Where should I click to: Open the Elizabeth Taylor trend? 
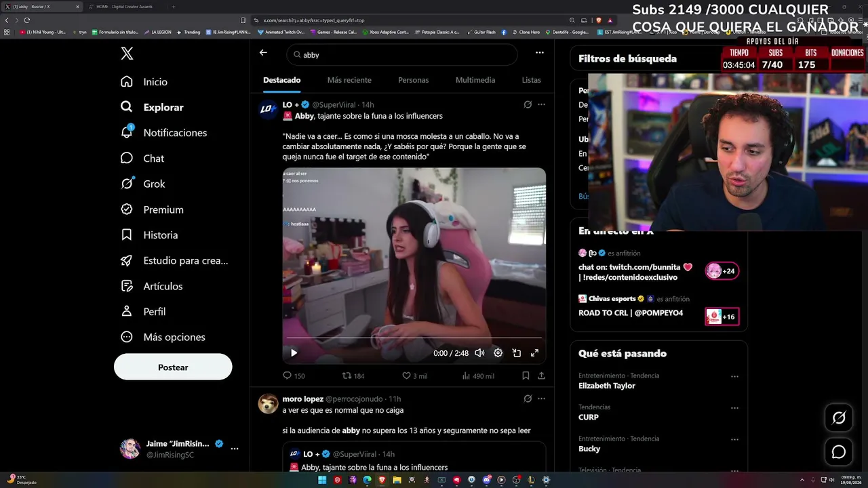coord(607,386)
